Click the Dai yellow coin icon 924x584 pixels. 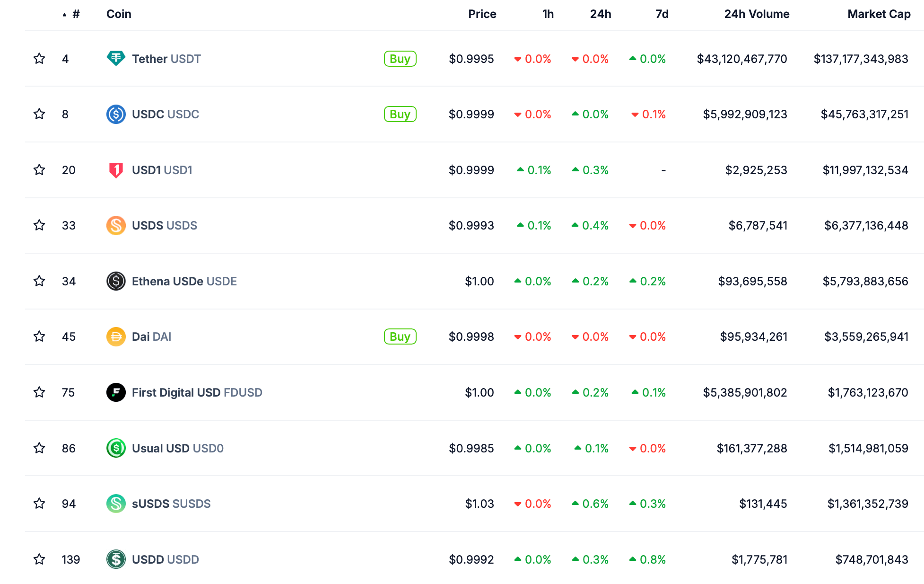116,336
